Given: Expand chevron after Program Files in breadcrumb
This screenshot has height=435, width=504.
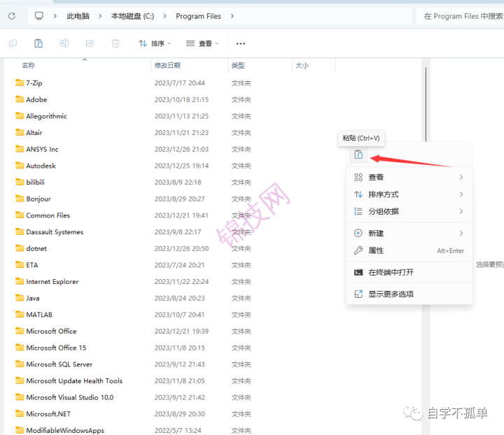Looking at the screenshot, I should (x=232, y=16).
